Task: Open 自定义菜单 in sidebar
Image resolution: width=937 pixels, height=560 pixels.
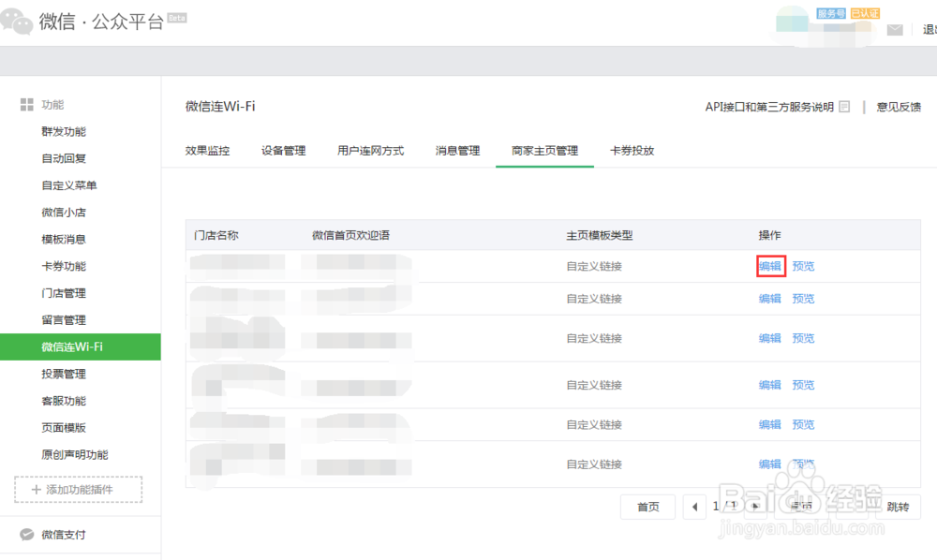Action: coord(68,185)
